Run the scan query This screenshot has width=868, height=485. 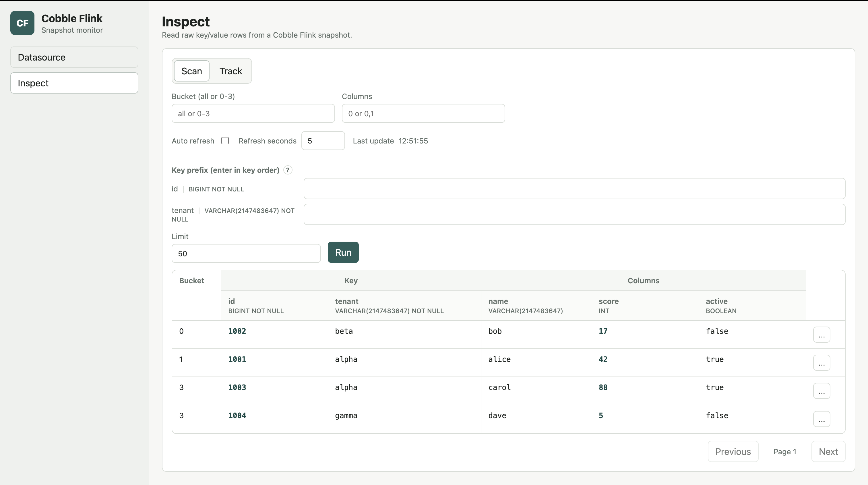343,252
